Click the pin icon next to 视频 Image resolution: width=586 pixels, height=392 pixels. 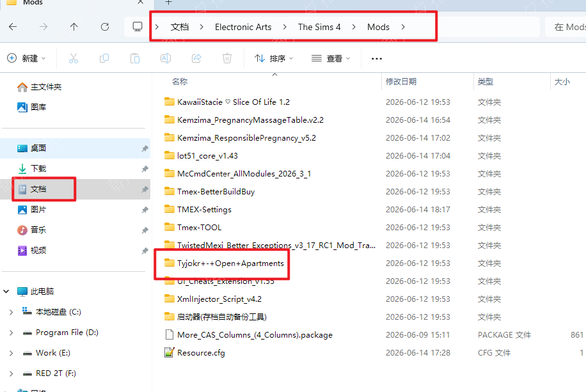tap(145, 251)
